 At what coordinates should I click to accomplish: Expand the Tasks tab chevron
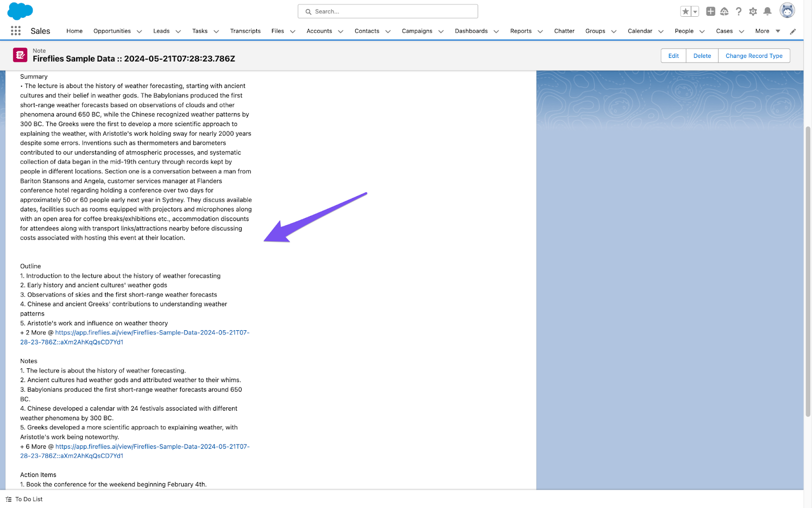216,31
